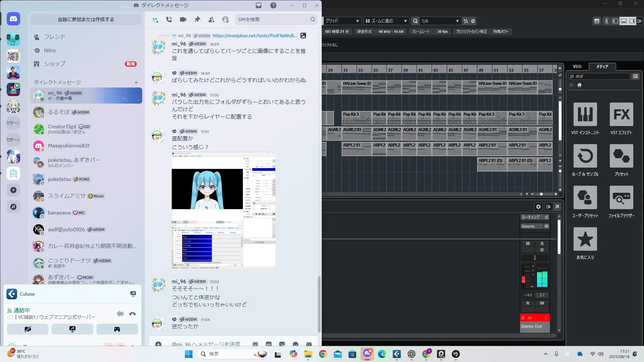Show pinned messages in the DM

[197, 19]
